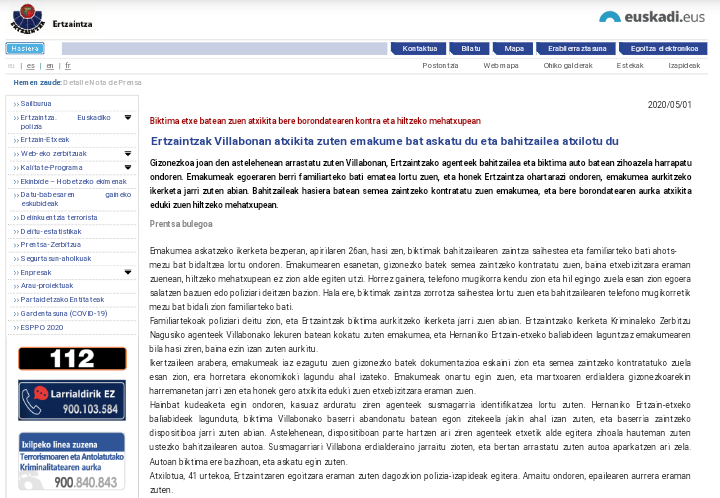720x498 pixels.
Task: Open Delitu-estatistikak sidebar item
Action: (51, 231)
